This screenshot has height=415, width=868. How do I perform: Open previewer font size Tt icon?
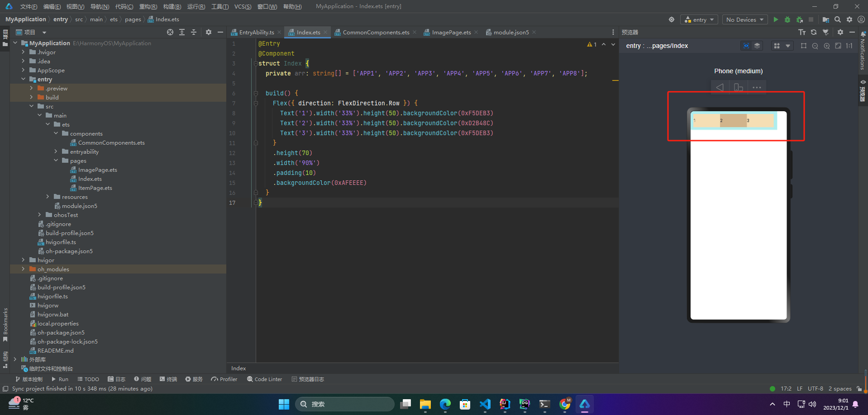coord(802,32)
